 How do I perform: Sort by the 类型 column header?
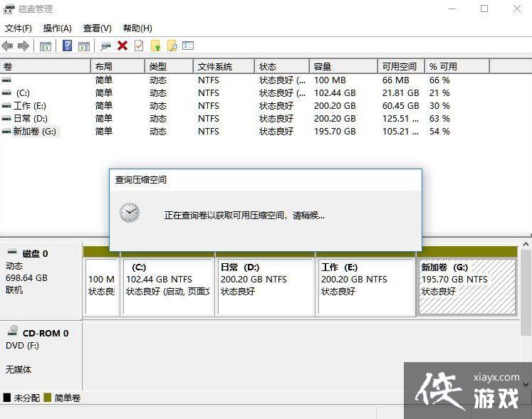(169, 66)
